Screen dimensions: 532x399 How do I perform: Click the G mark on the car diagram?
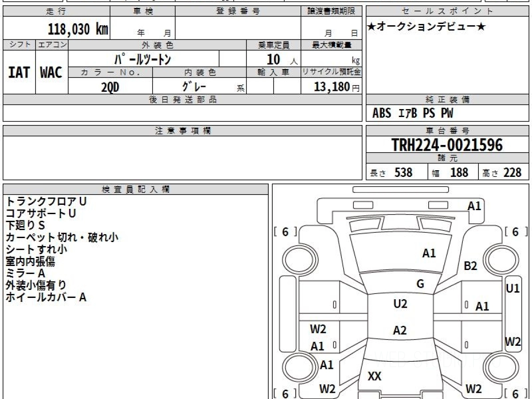pos(420,284)
